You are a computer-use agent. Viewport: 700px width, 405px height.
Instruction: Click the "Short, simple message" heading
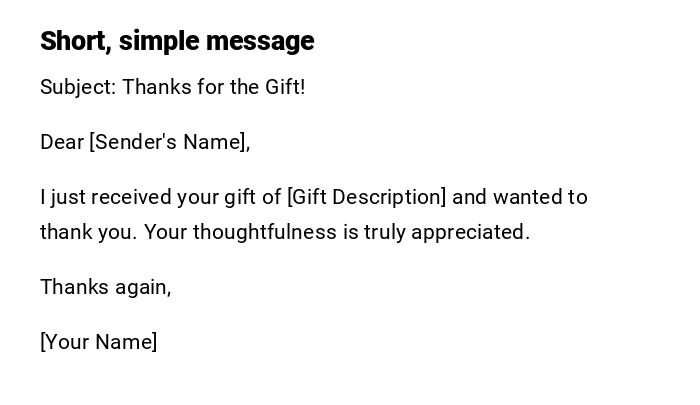click(177, 41)
